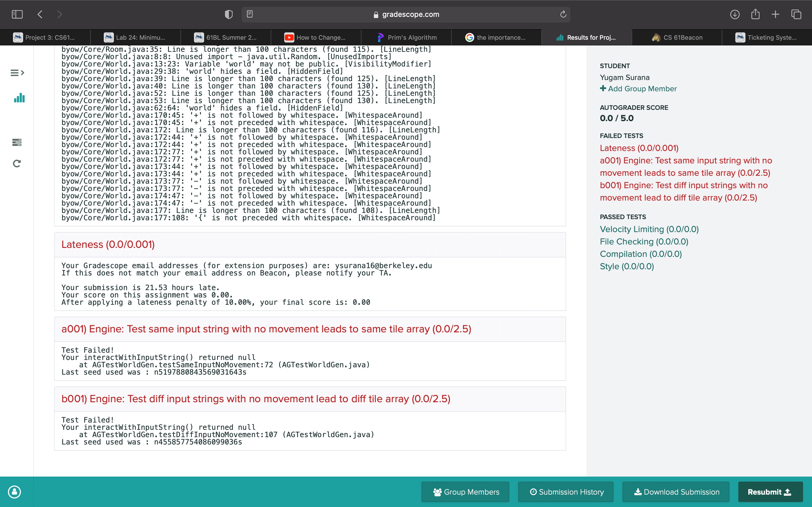Screen dimensions: 812x507
Task: Click the privacy shield icon
Action: pos(228,14)
